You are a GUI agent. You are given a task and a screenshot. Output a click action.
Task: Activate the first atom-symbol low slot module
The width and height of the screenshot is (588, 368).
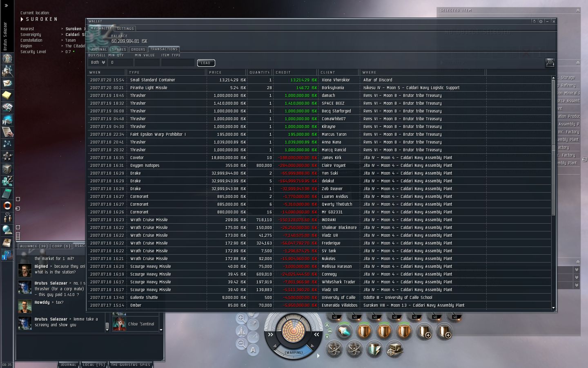pos(334,349)
